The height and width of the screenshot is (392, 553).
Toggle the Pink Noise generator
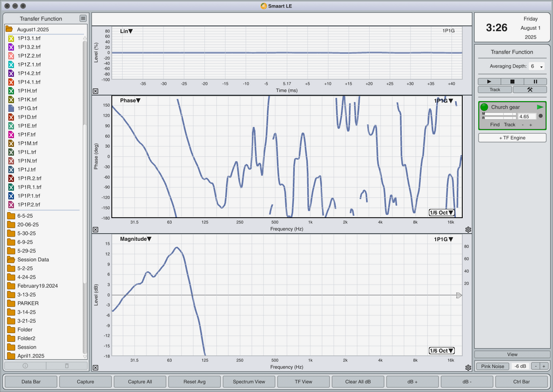click(493, 366)
